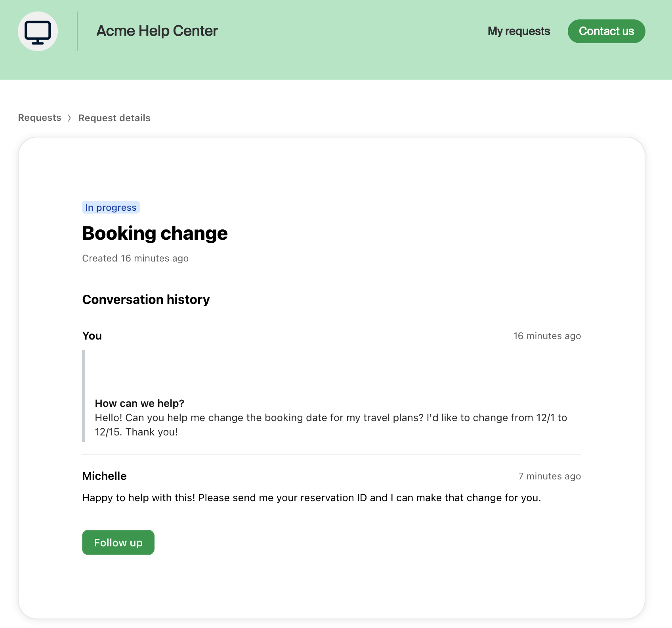Viewport: 672px width, 628px height.
Task: Click the Follow up button
Action: [118, 542]
